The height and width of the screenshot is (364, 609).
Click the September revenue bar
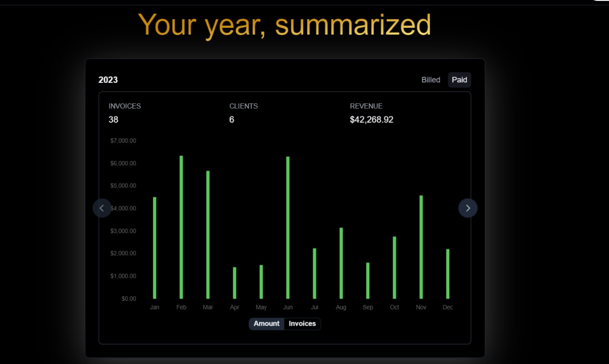click(x=368, y=281)
